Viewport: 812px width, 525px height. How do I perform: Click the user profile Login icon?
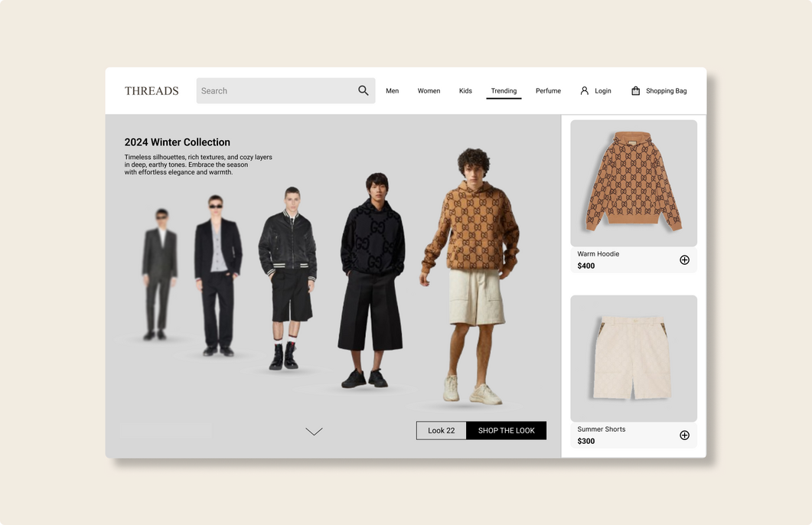585,90
